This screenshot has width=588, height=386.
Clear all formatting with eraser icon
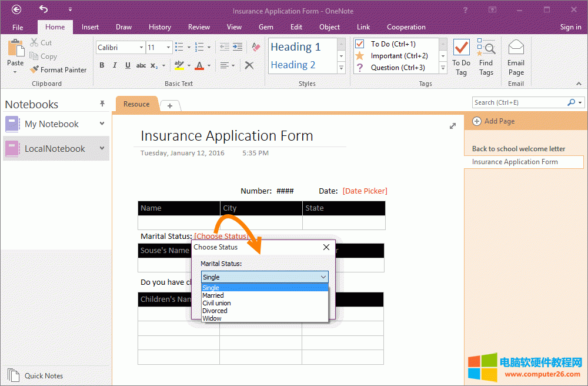[x=256, y=47]
